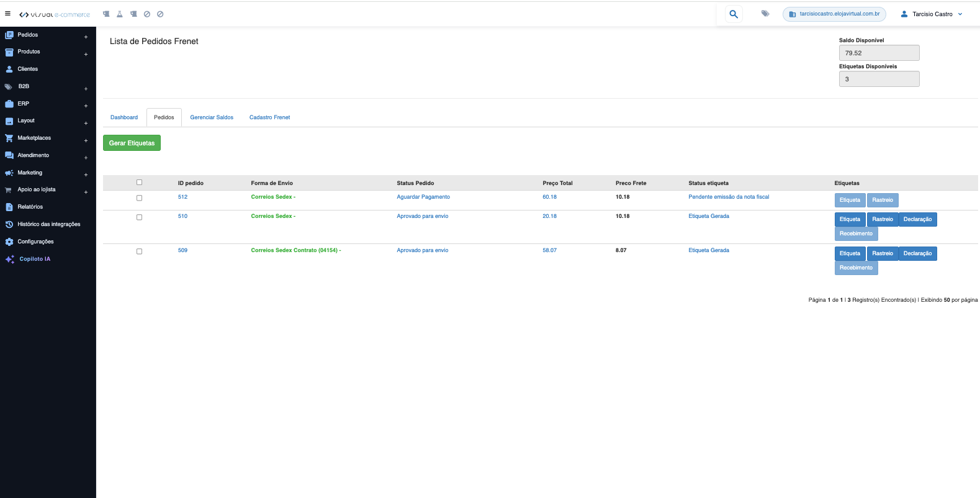Check the box for order 512
The image size is (980, 498).
pyautogui.click(x=139, y=198)
